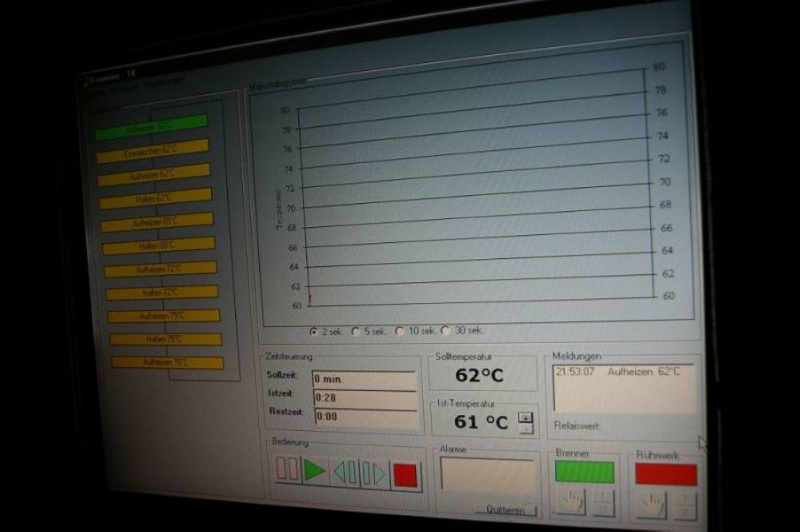The height and width of the screenshot is (532, 800).
Task: Click the Sollzeit input field
Action: tap(364, 379)
